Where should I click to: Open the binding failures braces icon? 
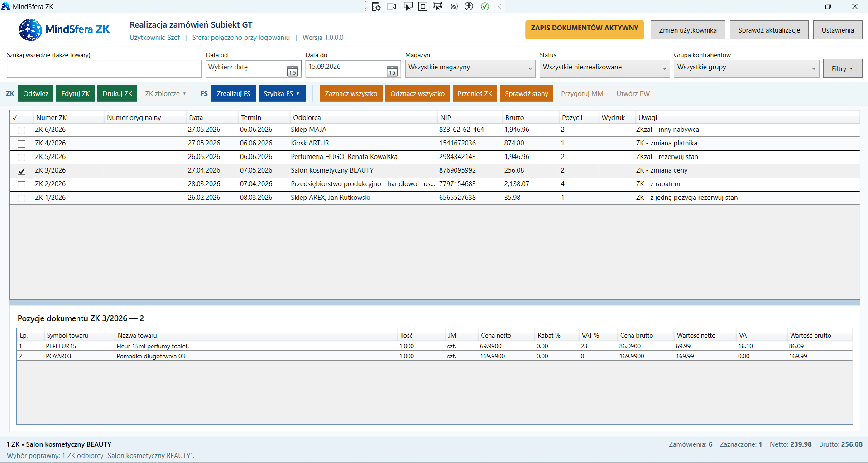point(454,6)
